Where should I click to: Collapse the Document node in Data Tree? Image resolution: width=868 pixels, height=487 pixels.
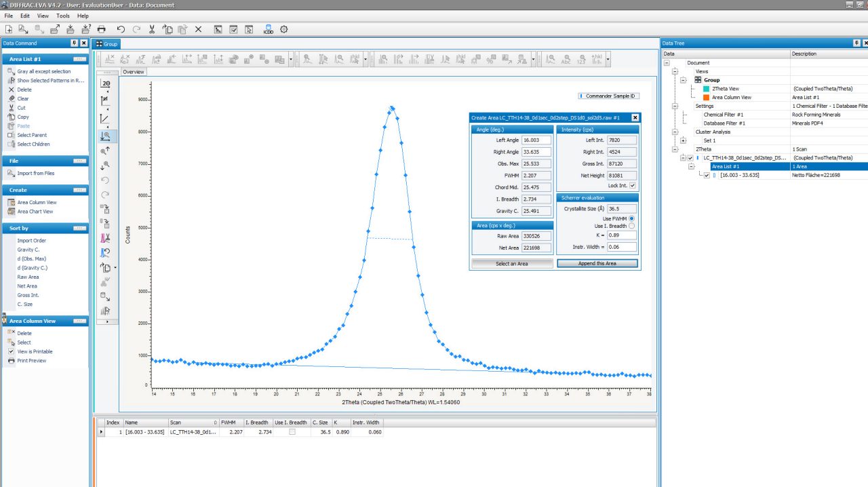point(667,63)
